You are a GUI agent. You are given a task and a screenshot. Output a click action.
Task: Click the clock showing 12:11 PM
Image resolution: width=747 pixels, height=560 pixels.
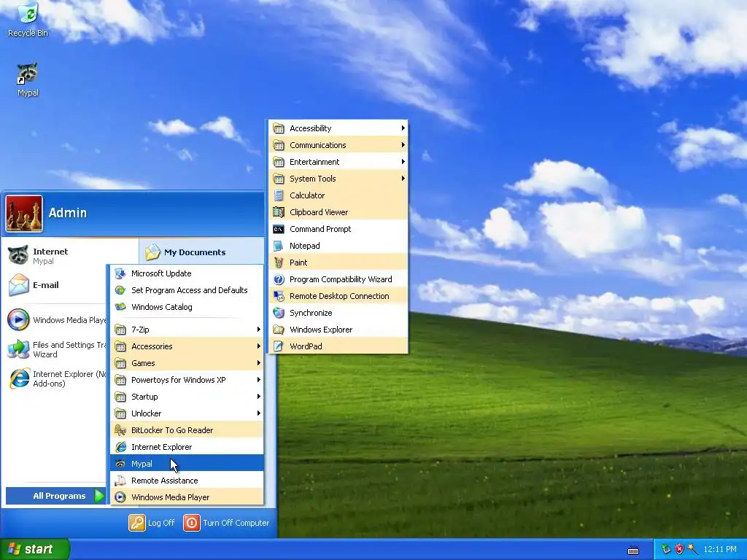pos(720,549)
